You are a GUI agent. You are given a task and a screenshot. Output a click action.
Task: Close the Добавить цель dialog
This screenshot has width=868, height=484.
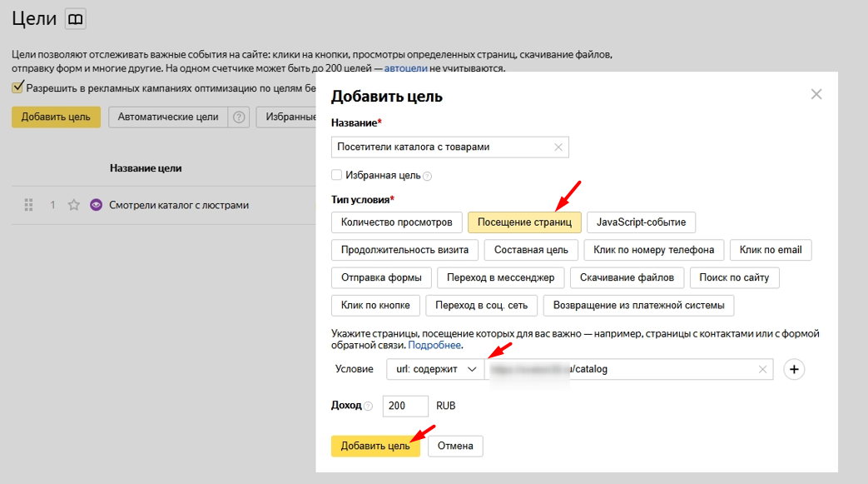click(816, 94)
